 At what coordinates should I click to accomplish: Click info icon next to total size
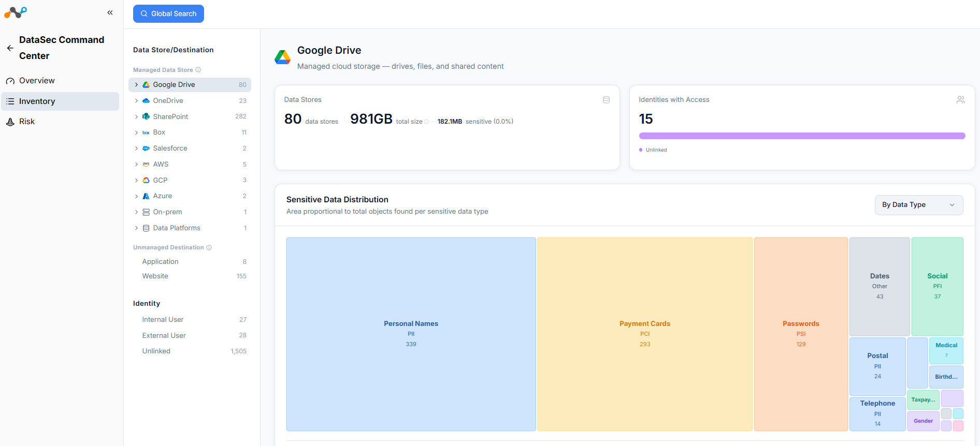pos(426,122)
